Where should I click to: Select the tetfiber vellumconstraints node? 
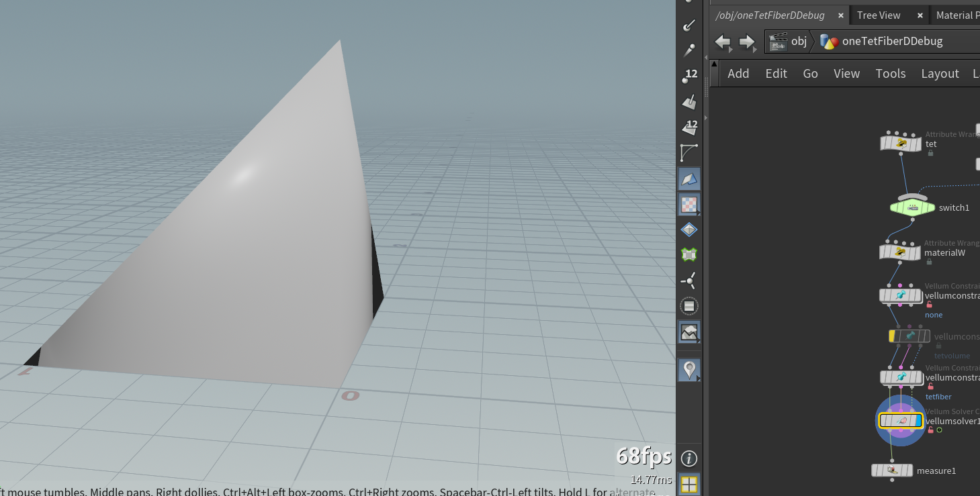pos(901,378)
